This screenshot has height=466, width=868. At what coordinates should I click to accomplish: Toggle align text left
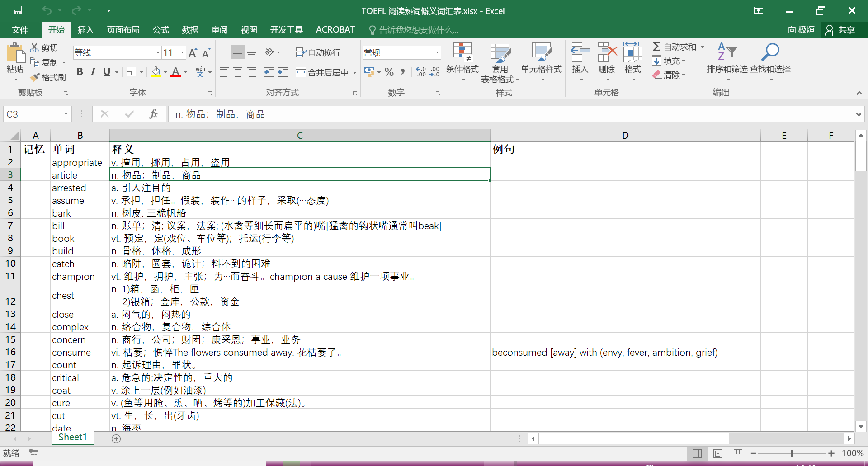(224, 72)
